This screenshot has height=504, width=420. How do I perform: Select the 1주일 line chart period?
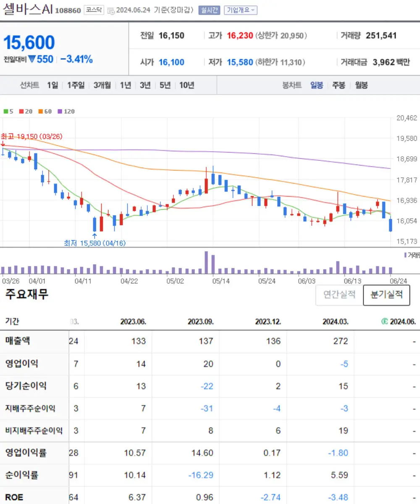tap(76, 85)
